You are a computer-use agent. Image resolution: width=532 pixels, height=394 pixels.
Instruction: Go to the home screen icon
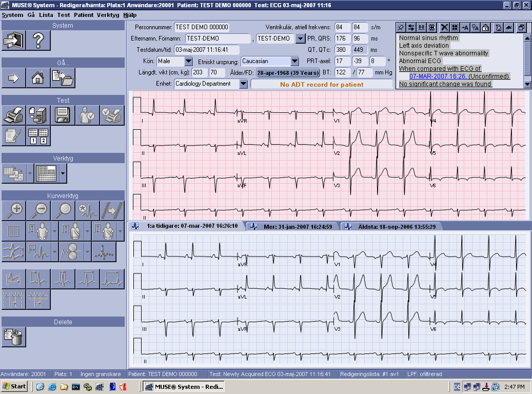[x=38, y=78]
